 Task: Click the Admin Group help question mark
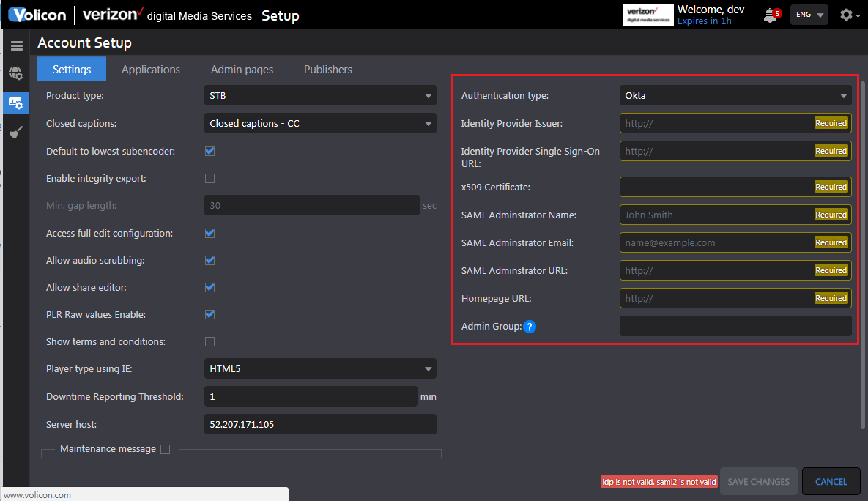(x=530, y=327)
